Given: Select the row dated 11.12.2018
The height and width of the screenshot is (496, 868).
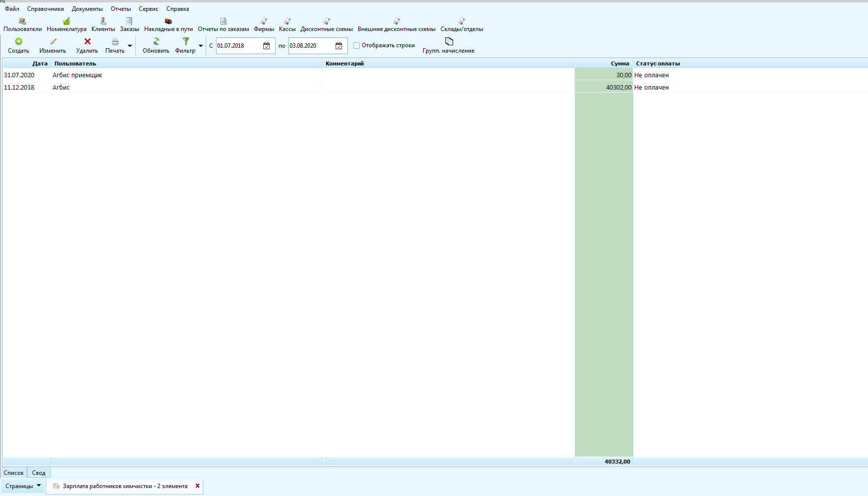Looking at the screenshot, I should (x=435, y=88).
